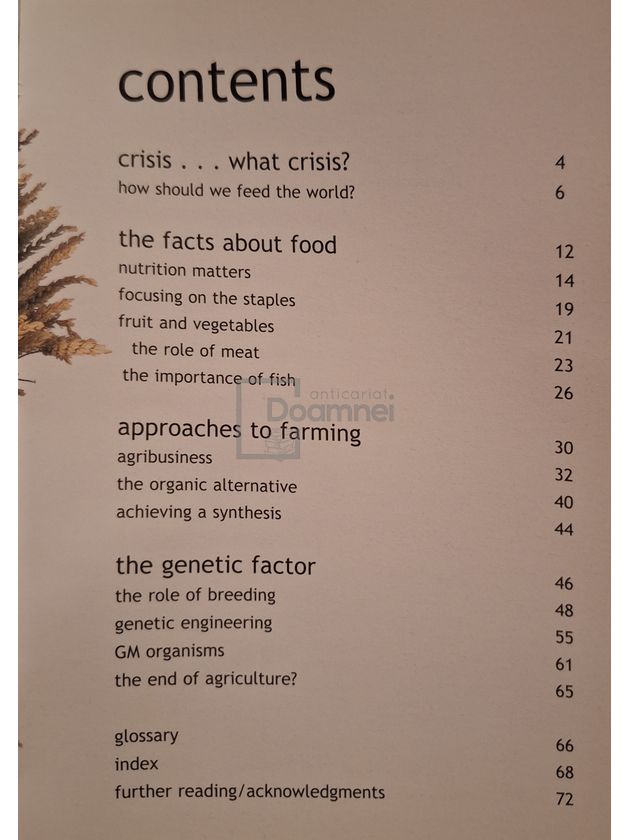Select 'approaches to farming' section heading
Viewport: 630px width, 840px height.
pos(239,431)
